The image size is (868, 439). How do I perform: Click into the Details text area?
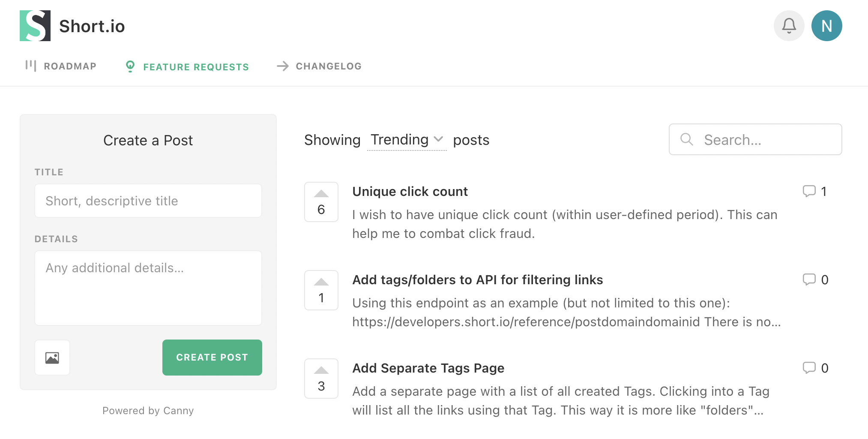click(x=148, y=288)
